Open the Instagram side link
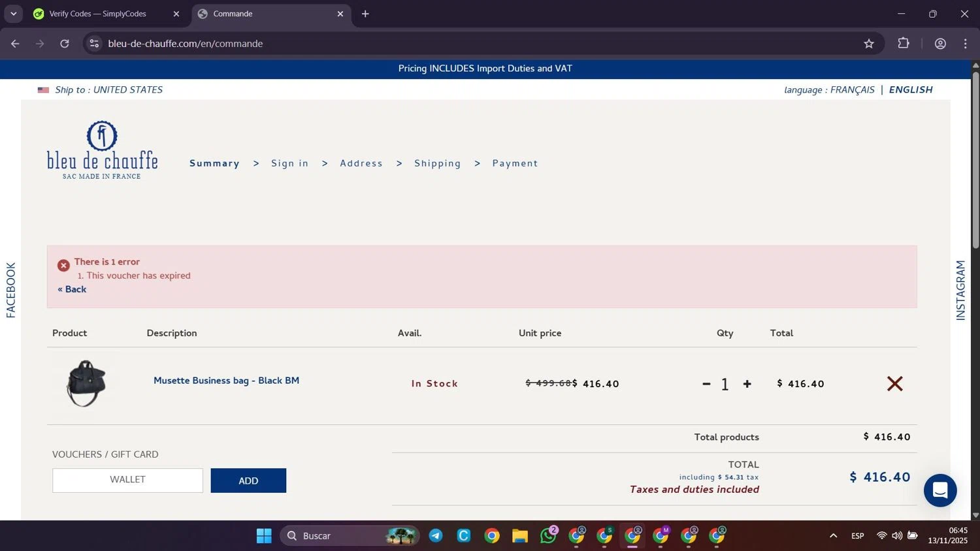The width and height of the screenshot is (980, 551). pyautogui.click(x=960, y=290)
